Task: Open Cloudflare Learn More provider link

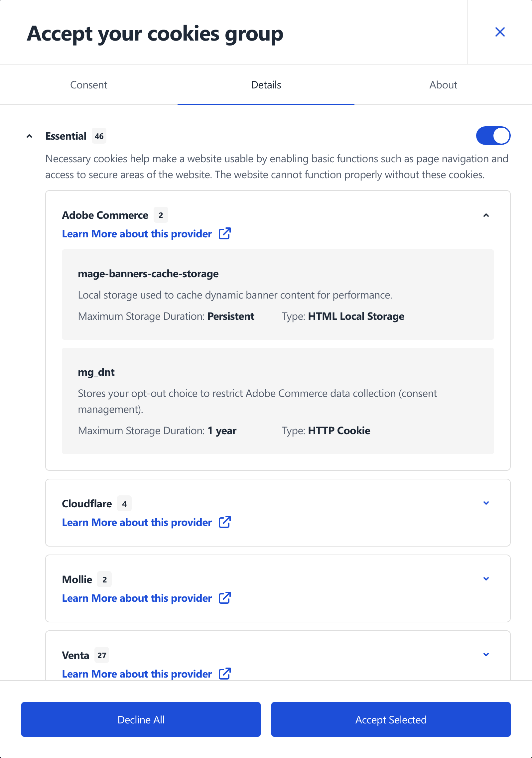Action: (137, 522)
